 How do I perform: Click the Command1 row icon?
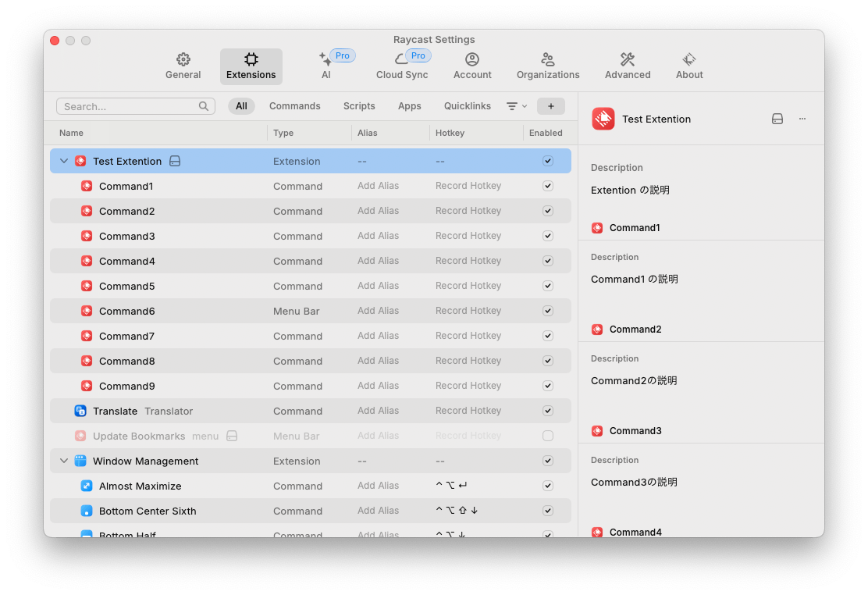point(87,186)
